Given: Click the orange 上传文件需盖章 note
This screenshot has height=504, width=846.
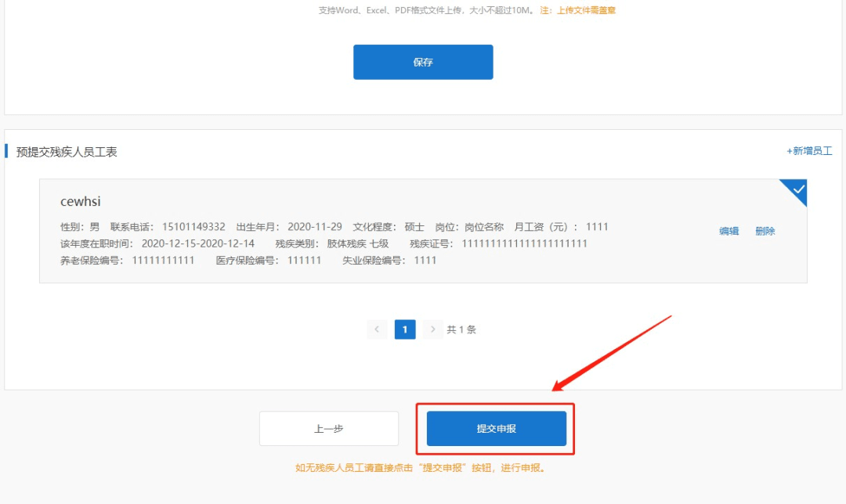Looking at the screenshot, I should click(586, 10).
